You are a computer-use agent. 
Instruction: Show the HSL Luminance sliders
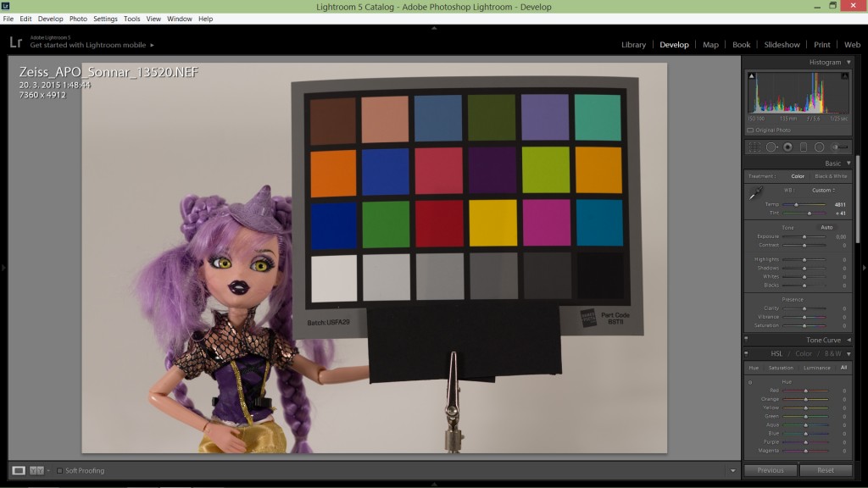[x=816, y=368]
